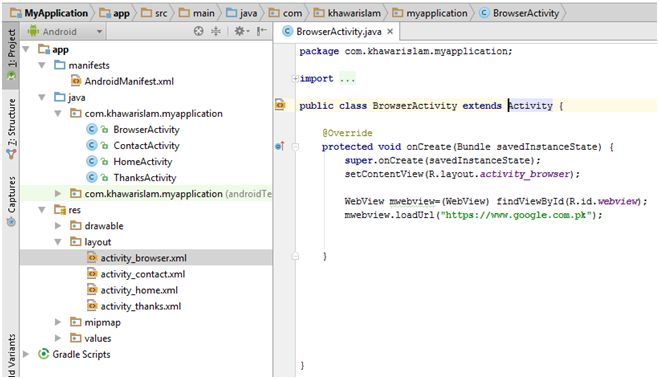Collapse the java folder node
The height and width of the screenshot is (379, 659).
[x=42, y=97]
